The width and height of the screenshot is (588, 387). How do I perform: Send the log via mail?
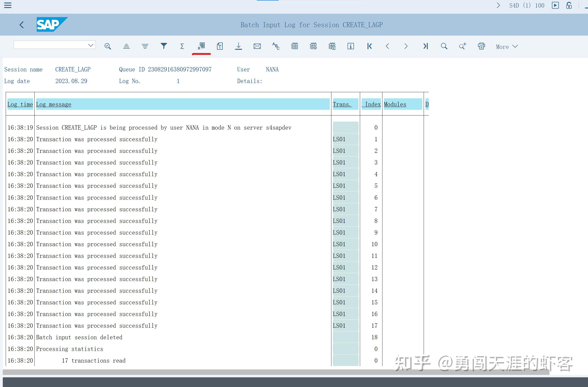[x=257, y=46]
